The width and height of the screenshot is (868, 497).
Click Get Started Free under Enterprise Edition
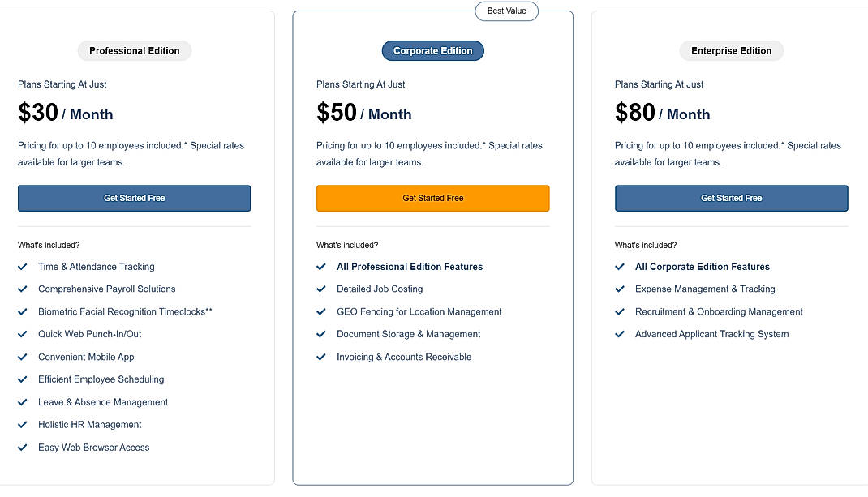click(x=731, y=198)
